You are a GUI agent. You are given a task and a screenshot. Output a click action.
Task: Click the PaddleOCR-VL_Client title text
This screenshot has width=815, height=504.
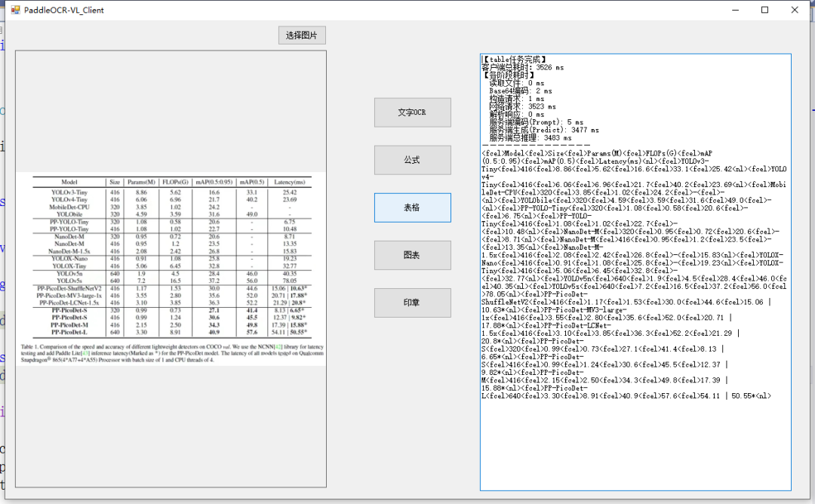click(x=64, y=10)
